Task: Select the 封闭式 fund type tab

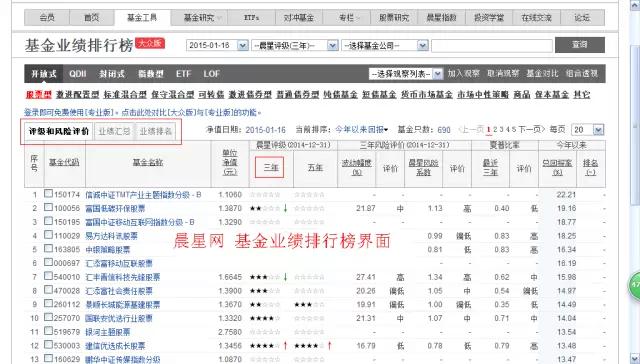Action: (111, 74)
